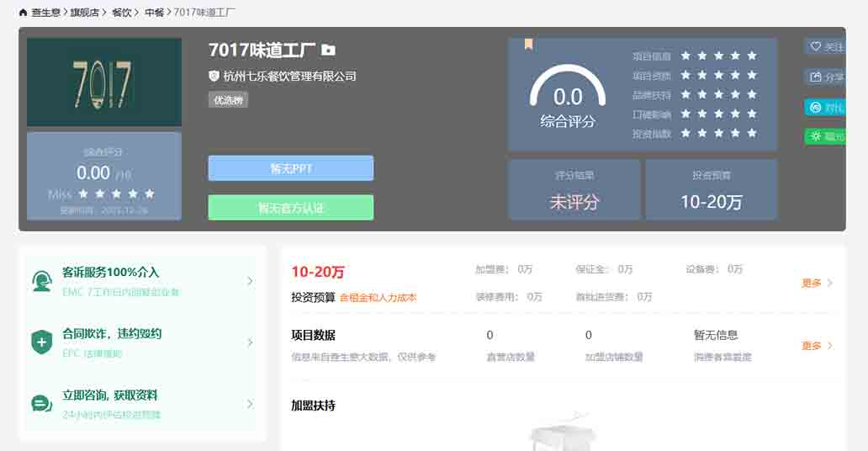Click the chat bubble icon beside 立即咨询
868x451 pixels.
pyautogui.click(x=41, y=404)
